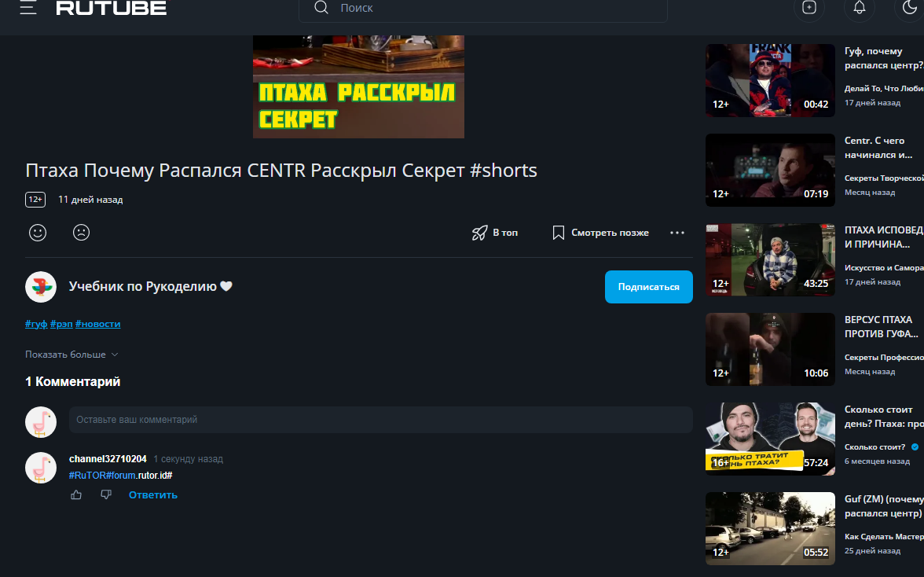This screenshot has width=924, height=577.
Task: Click the Птаха Почему Распался CENTR title
Action: [x=281, y=171]
